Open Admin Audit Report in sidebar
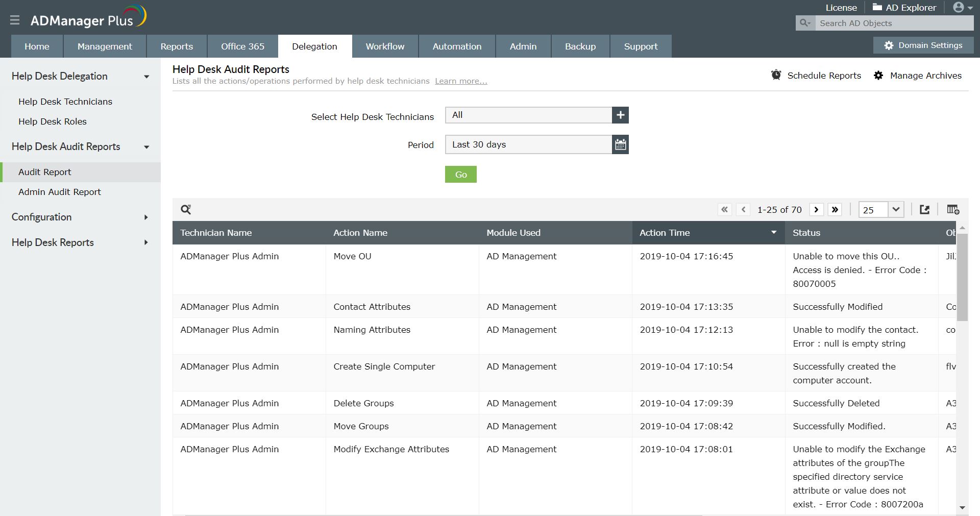The height and width of the screenshot is (516, 980). (x=60, y=192)
